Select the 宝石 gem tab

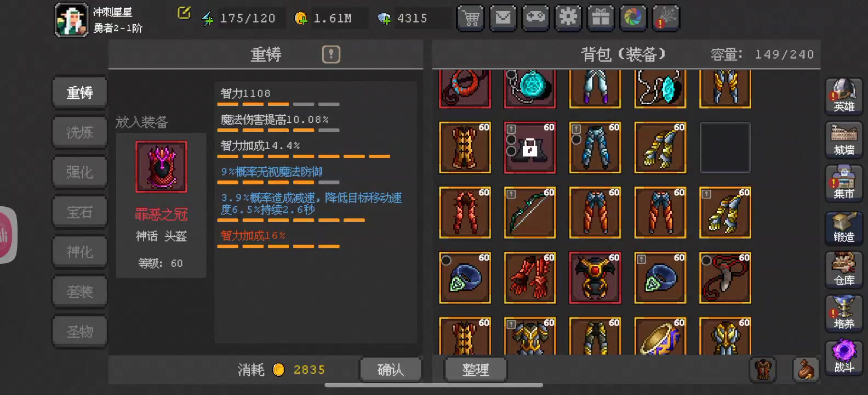(x=79, y=212)
